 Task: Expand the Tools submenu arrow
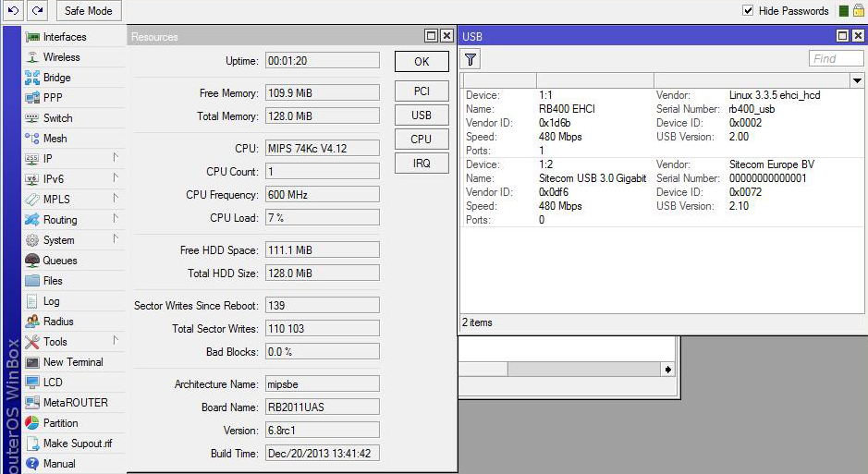pos(116,340)
